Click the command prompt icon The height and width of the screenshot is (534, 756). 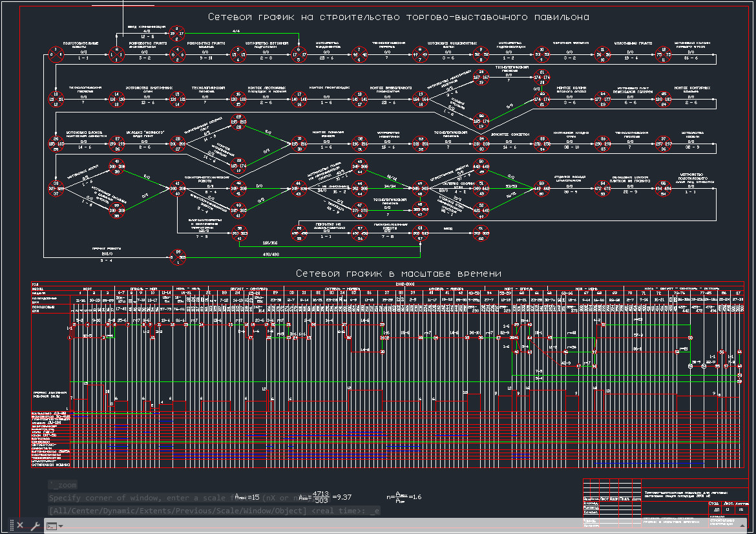coord(50,526)
